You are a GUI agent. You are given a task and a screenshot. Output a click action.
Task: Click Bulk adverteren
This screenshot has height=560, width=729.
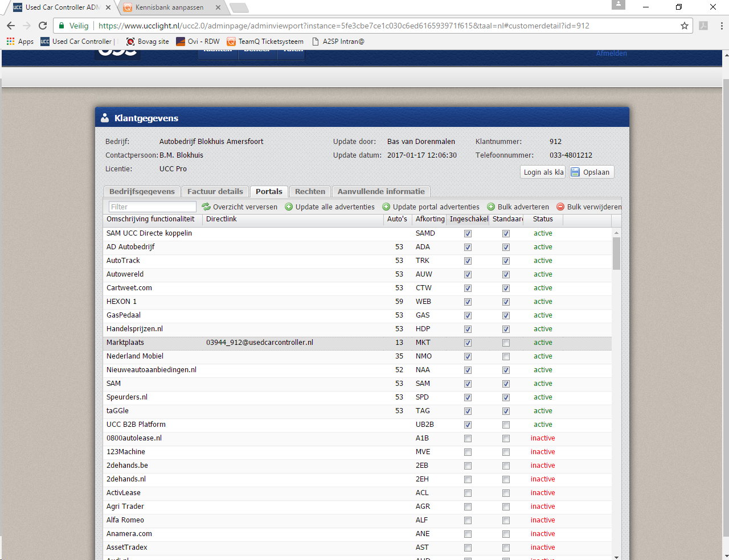[x=518, y=207]
